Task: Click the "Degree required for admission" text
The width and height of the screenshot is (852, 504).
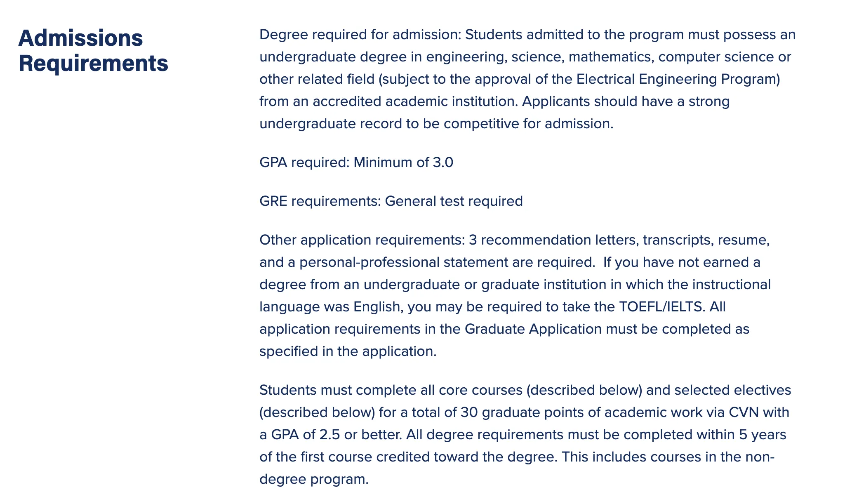Action: click(x=360, y=35)
